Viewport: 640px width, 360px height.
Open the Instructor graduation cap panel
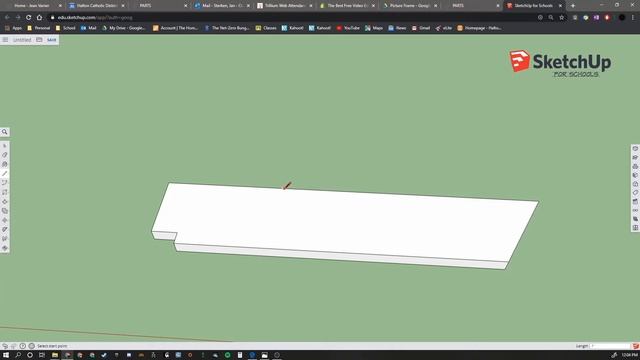(x=635, y=158)
